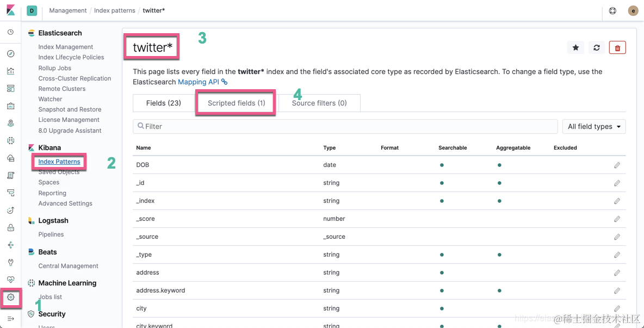The image size is (644, 328).
Task: Open Machine Learning from the sidebar icons
Action: click(11, 140)
